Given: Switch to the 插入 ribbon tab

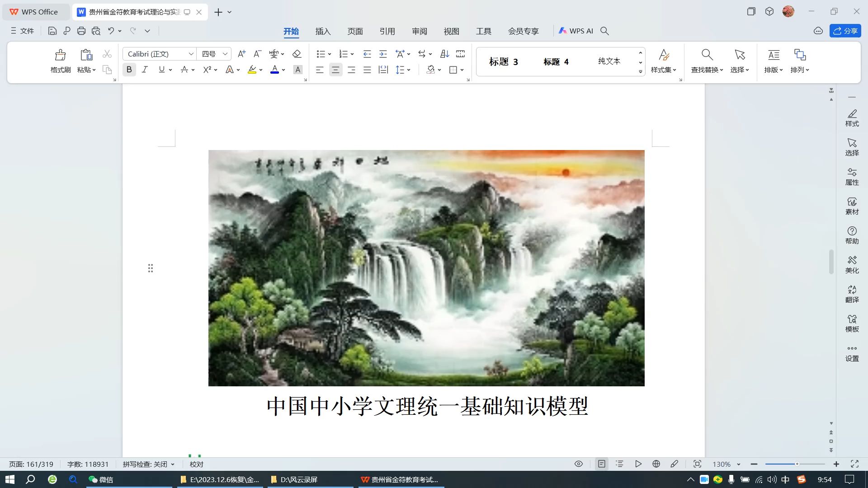Looking at the screenshot, I should [323, 31].
